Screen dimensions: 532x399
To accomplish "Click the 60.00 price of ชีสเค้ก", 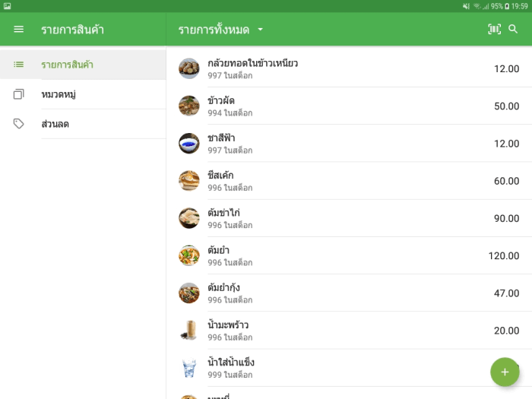I will [x=507, y=181].
